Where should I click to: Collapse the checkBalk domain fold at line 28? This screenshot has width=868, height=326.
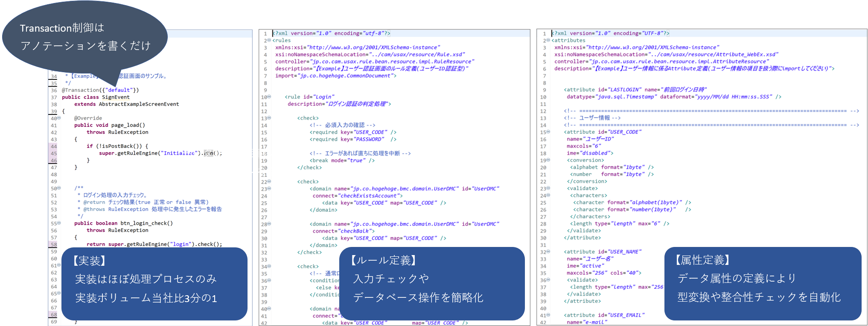pos(269,224)
